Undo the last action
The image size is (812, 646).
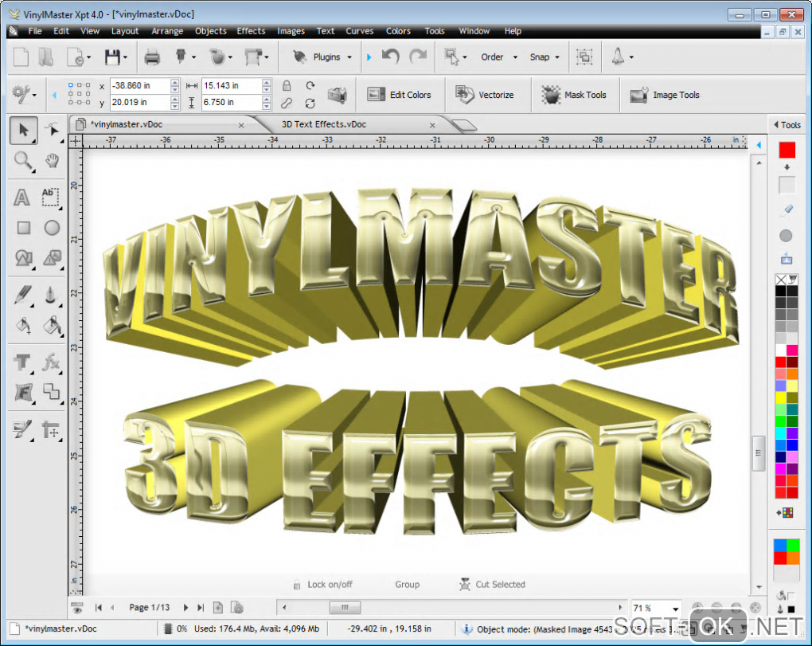click(x=391, y=57)
